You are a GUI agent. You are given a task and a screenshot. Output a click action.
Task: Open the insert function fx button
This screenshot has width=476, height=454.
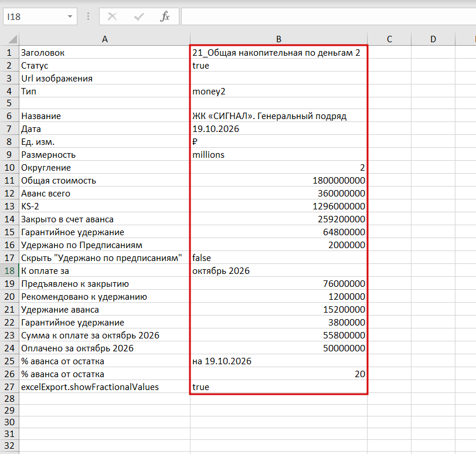pyautogui.click(x=165, y=16)
